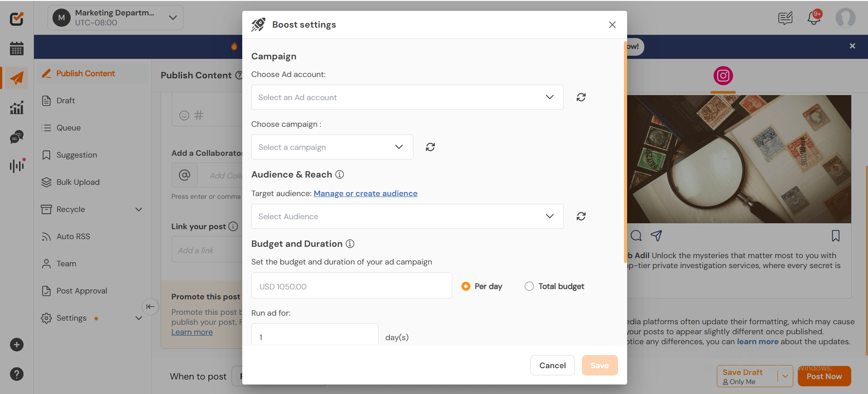
Task: Show Audience & Reach info tooltip
Action: 340,174
